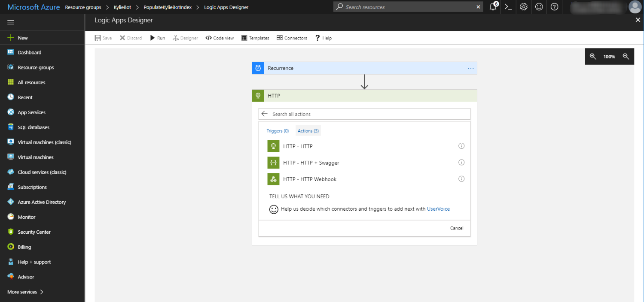Click the notifications bell icon
644x302 pixels.
pyautogui.click(x=493, y=7)
